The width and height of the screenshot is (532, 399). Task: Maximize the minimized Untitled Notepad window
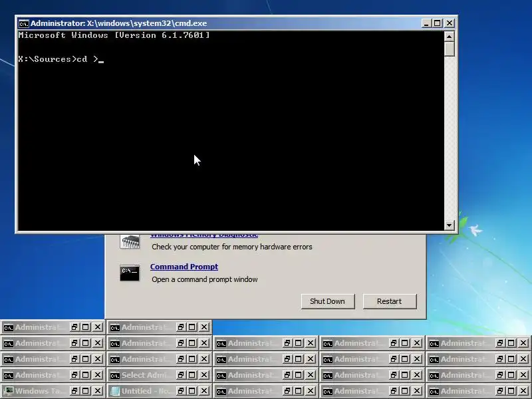pyautogui.click(x=192, y=391)
